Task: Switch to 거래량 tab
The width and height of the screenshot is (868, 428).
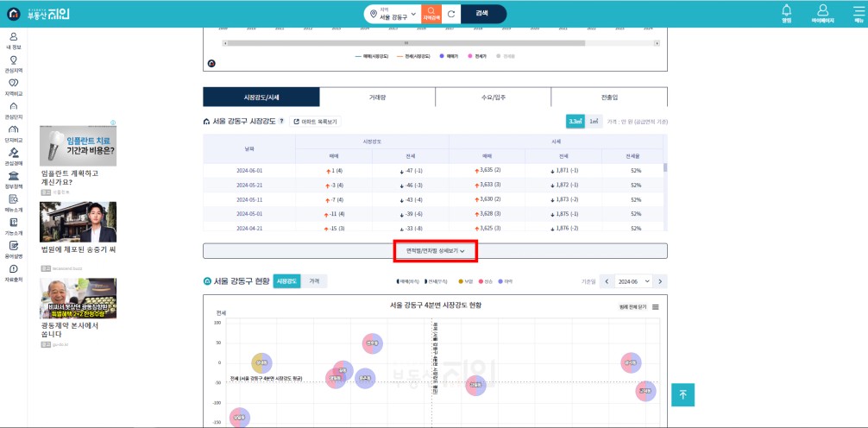Action: (378, 97)
